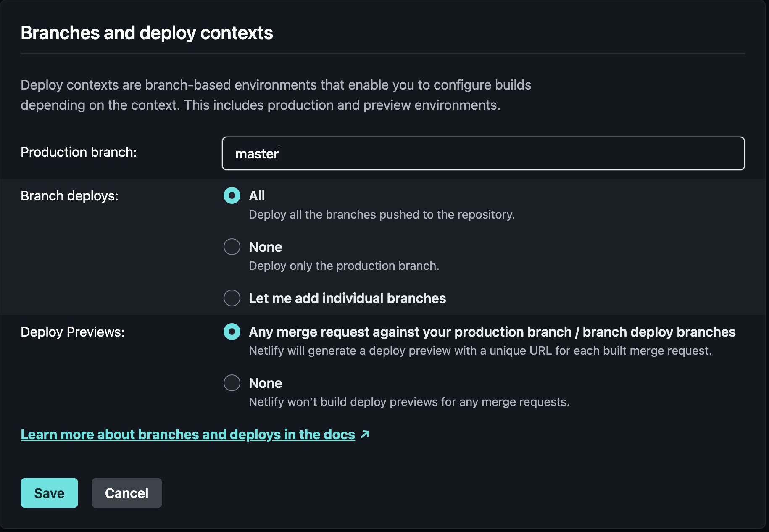Click into the Production branch text field
This screenshot has width=769, height=532.
pyautogui.click(x=483, y=153)
